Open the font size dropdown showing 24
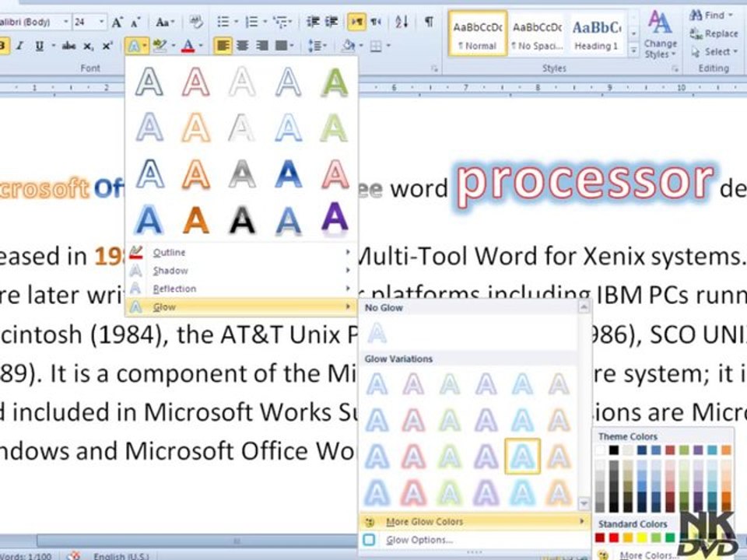Image resolution: width=747 pixels, height=560 pixels. [x=101, y=22]
